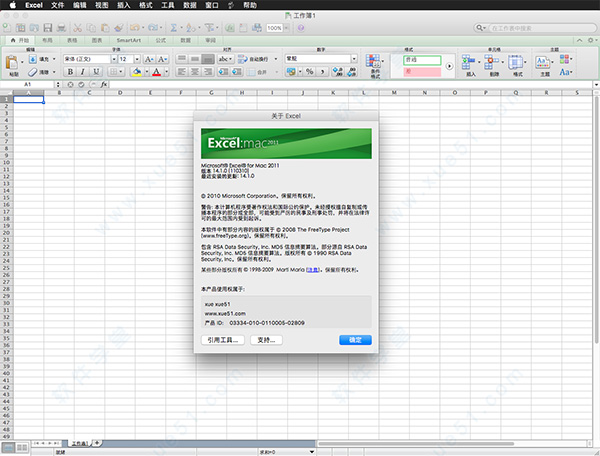600x456 pixels.
Task: Open the 帮助 menu in menu bar
Action: click(250, 5)
